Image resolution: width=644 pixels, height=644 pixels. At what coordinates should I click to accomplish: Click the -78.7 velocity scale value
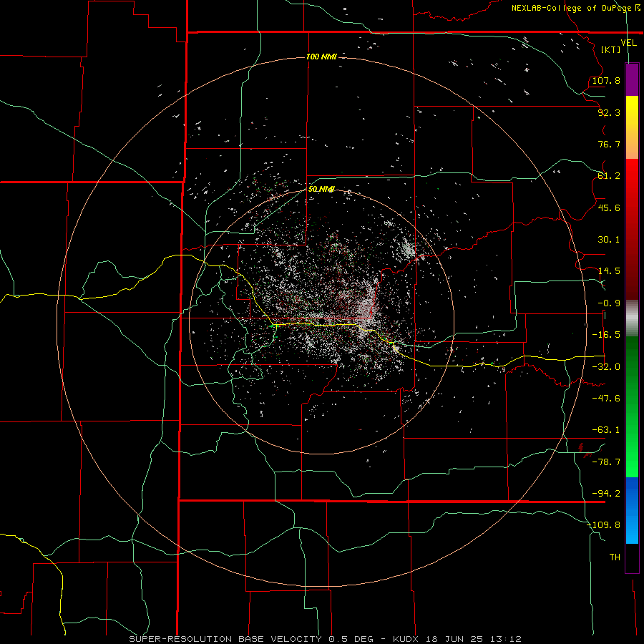pyautogui.click(x=606, y=462)
